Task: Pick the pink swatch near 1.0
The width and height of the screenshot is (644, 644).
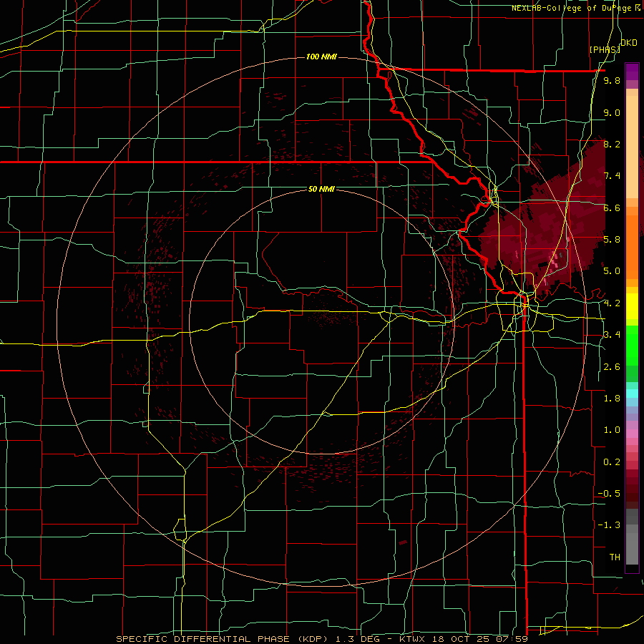Action: [632, 434]
